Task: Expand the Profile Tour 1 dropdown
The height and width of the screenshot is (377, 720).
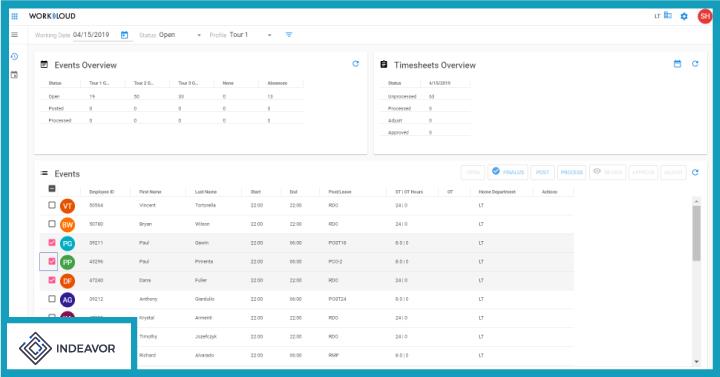Action: point(250,35)
